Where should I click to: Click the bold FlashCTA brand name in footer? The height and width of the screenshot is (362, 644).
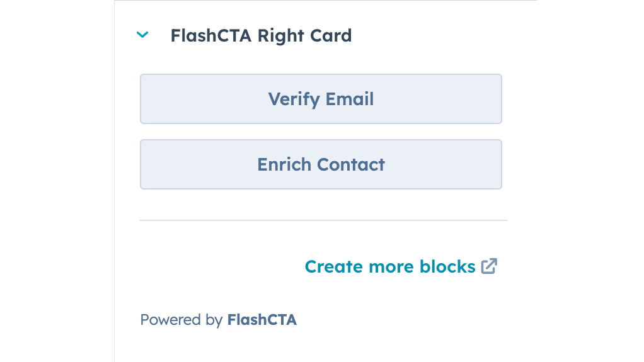(x=262, y=320)
